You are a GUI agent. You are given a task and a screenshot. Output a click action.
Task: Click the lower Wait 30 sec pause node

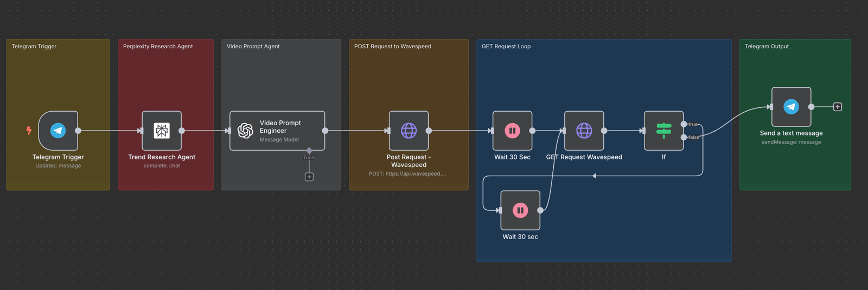point(520,210)
